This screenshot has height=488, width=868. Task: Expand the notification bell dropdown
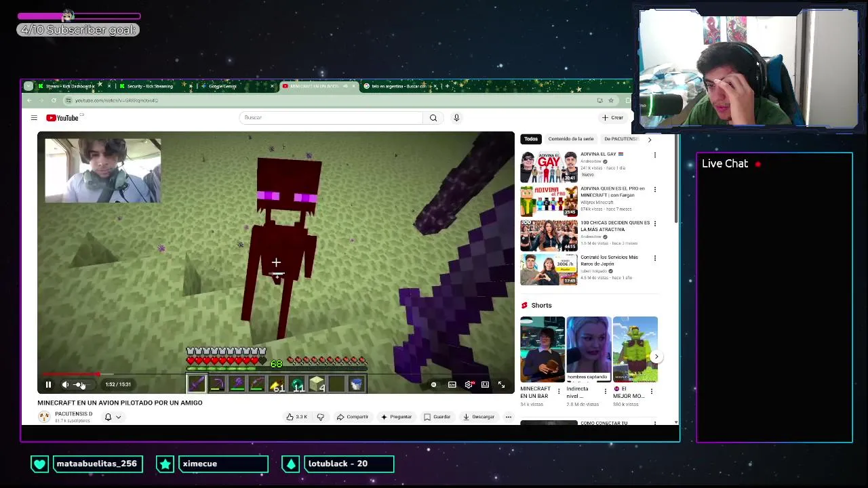(x=118, y=417)
